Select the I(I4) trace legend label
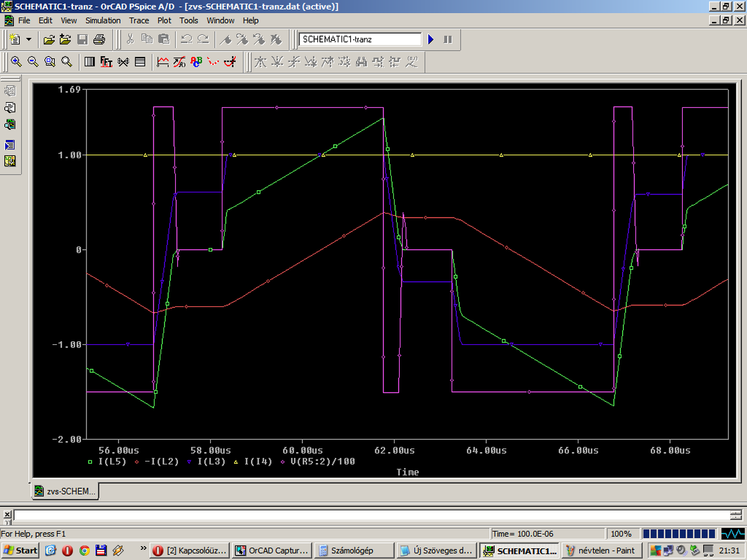Viewport: 747px width, 560px height. [x=258, y=461]
